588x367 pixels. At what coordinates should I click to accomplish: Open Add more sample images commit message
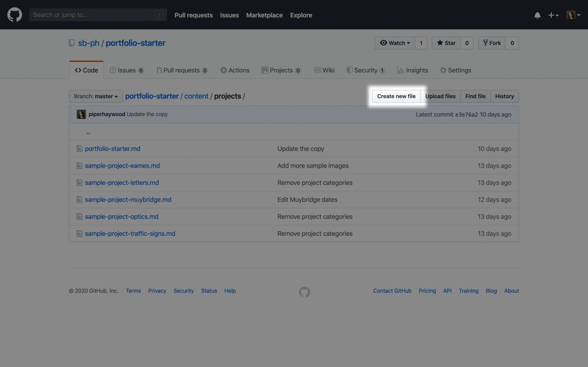[x=313, y=165]
